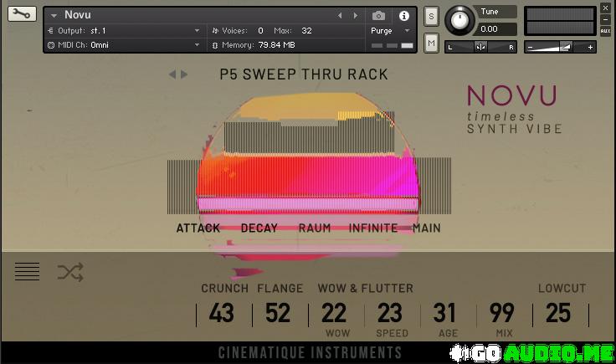The image size is (616, 364).
Task: Click the volume slider in header
Action: tap(560, 47)
